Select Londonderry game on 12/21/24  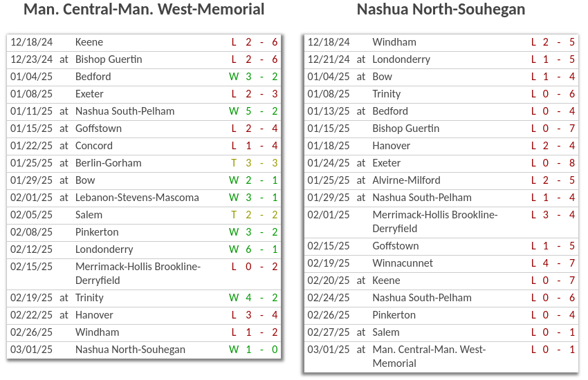(x=401, y=59)
